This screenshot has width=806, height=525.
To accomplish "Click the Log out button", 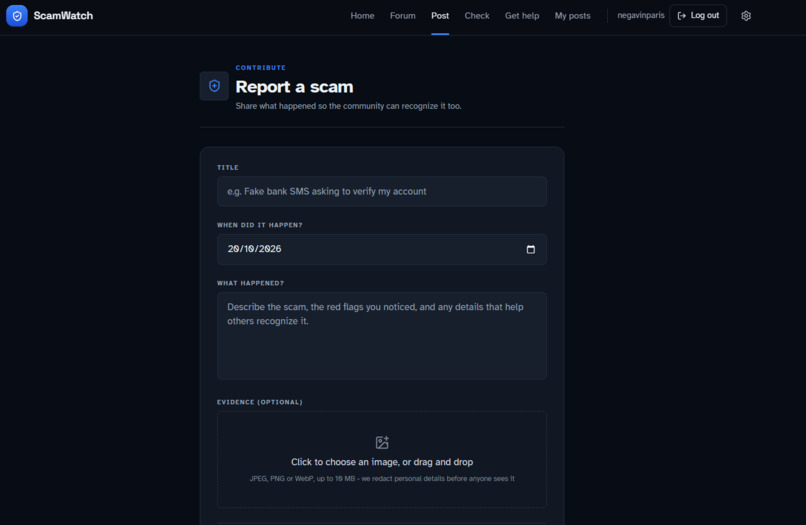I will (698, 15).
